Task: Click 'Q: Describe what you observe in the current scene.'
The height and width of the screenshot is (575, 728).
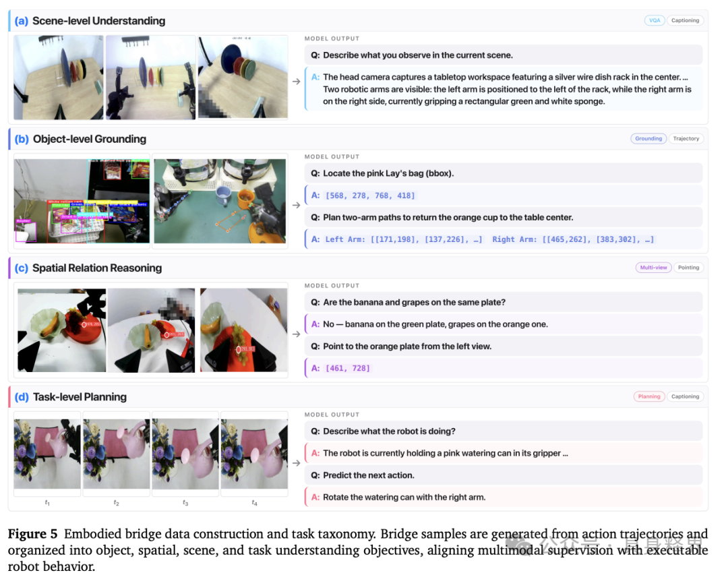Action: tap(504, 55)
